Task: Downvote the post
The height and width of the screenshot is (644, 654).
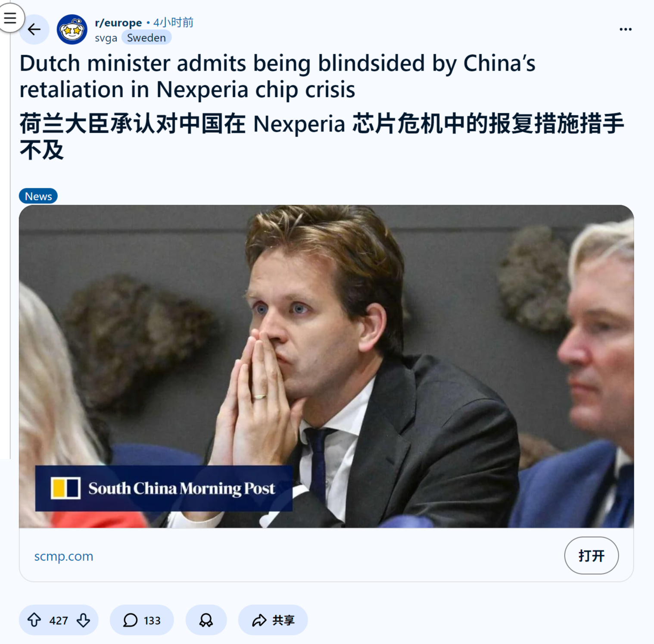Action: click(83, 620)
